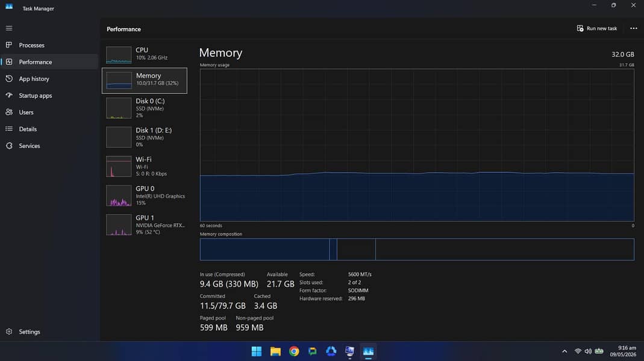The width and height of the screenshot is (644, 361).
Task: Click the Paged pool value 599 MB
Action: click(214, 327)
